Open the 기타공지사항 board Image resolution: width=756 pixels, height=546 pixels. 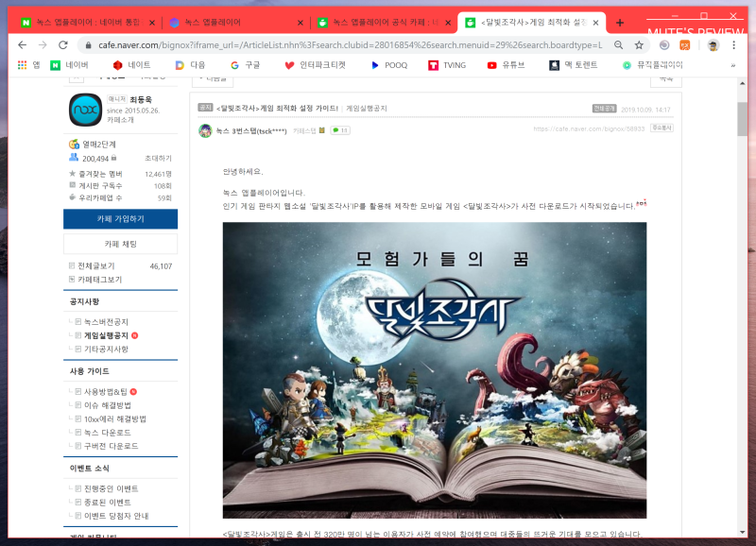click(x=106, y=349)
